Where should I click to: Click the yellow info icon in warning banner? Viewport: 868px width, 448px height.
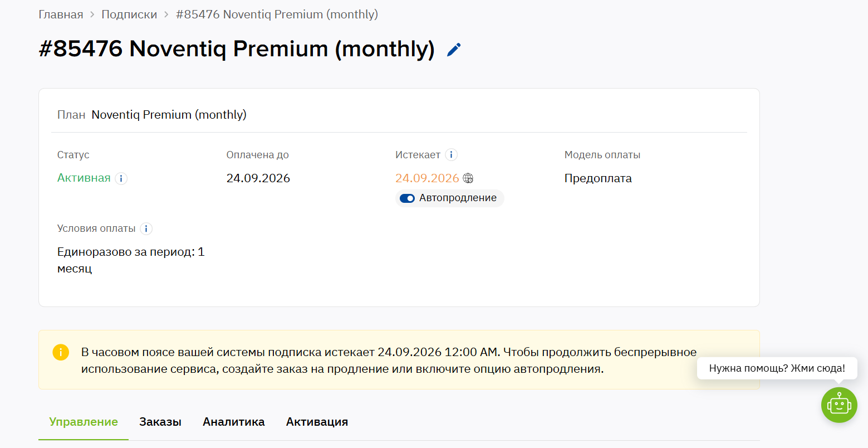point(61,352)
